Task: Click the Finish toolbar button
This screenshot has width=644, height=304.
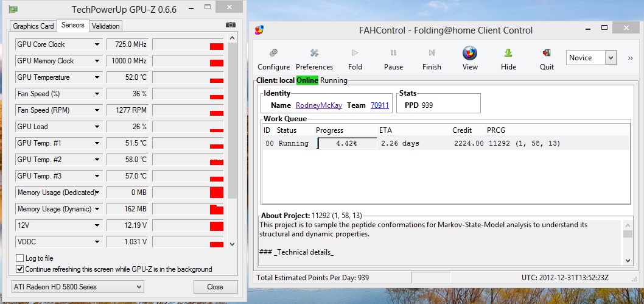Action: (x=432, y=60)
